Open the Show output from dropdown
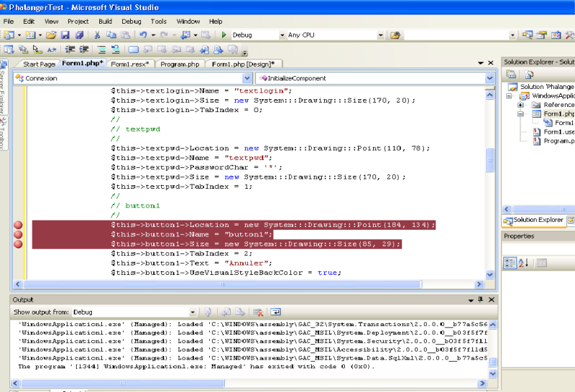575x392 pixels. tap(192, 312)
